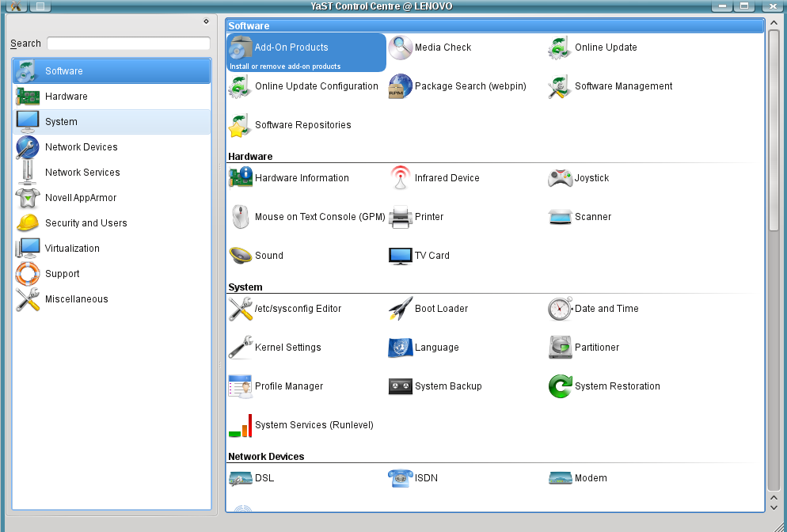Open the ISDN telephone icon

pyautogui.click(x=400, y=478)
